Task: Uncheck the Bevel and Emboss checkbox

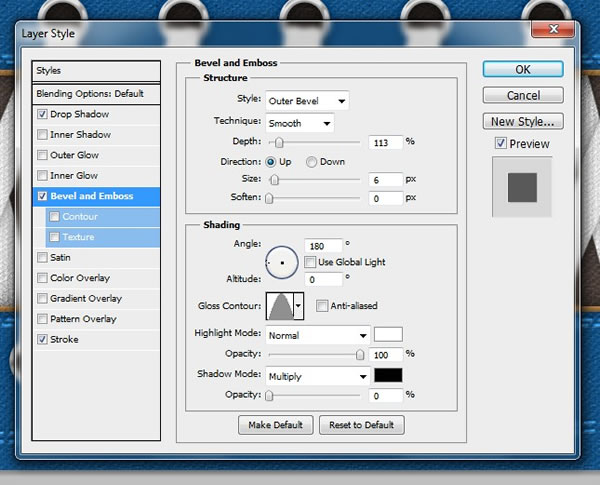Action: pyautogui.click(x=42, y=196)
